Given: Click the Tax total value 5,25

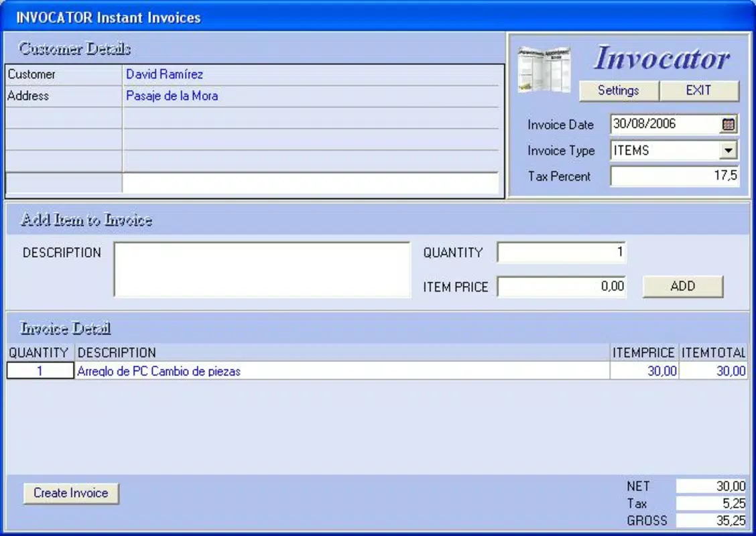Looking at the screenshot, I should click(x=711, y=503).
